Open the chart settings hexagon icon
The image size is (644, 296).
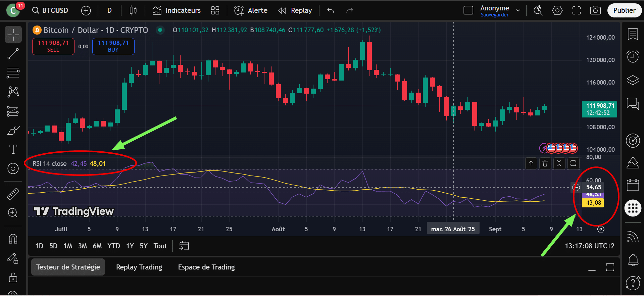557,10
